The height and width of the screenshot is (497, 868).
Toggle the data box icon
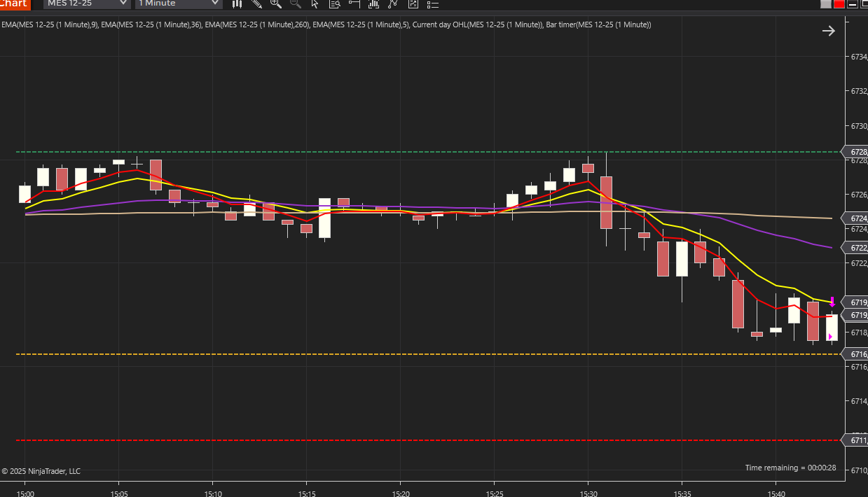pyautogui.click(x=335, y=3)
